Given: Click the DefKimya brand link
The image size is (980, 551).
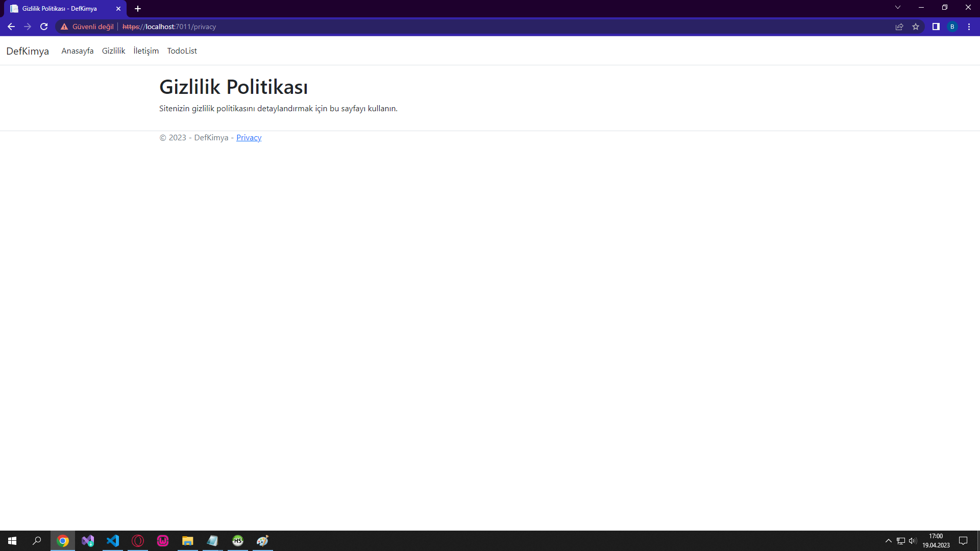Looking at the screenshot, I should tap(28, 51).
